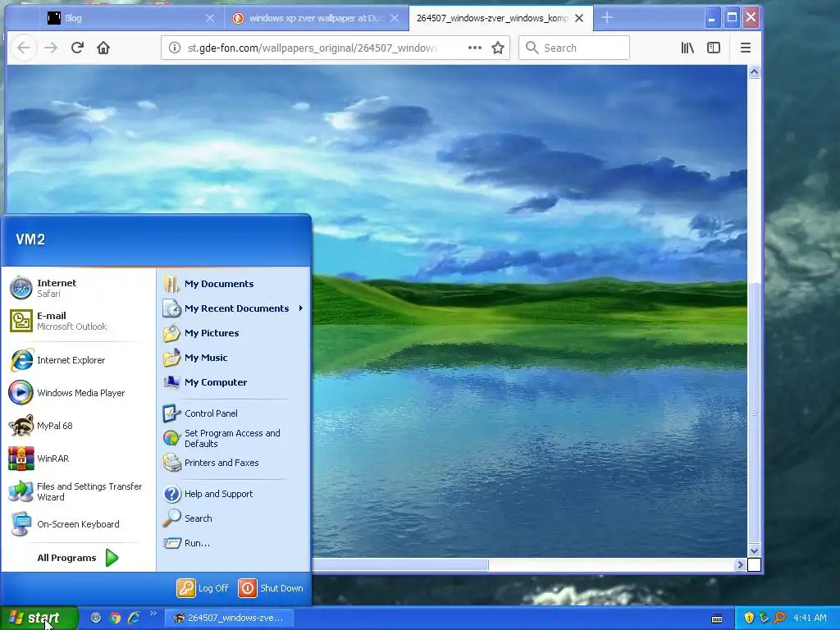Close the windows xp zver wallpaper tab
Viewport: 840px width, 630px height.
click(x=395, y=18)
